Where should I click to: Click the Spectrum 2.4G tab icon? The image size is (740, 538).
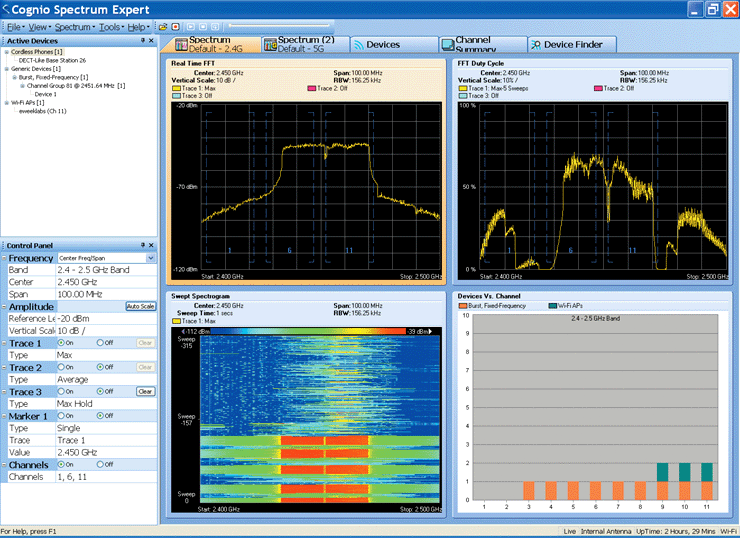click(181, 45)
